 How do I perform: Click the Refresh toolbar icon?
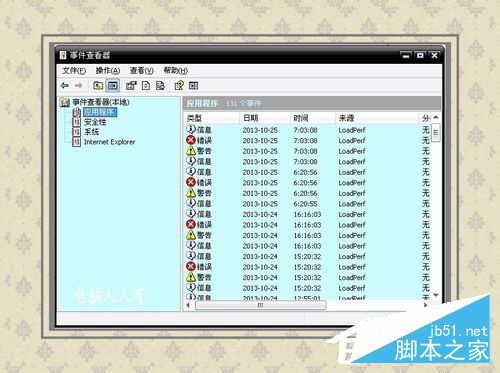146,86
